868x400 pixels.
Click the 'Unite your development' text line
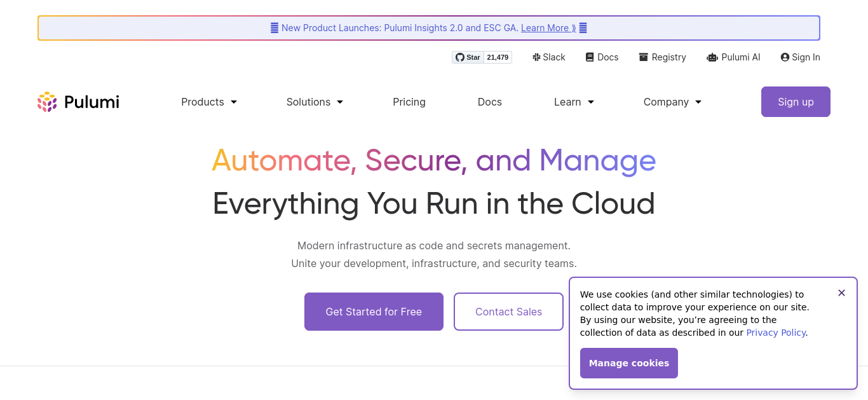434,263
